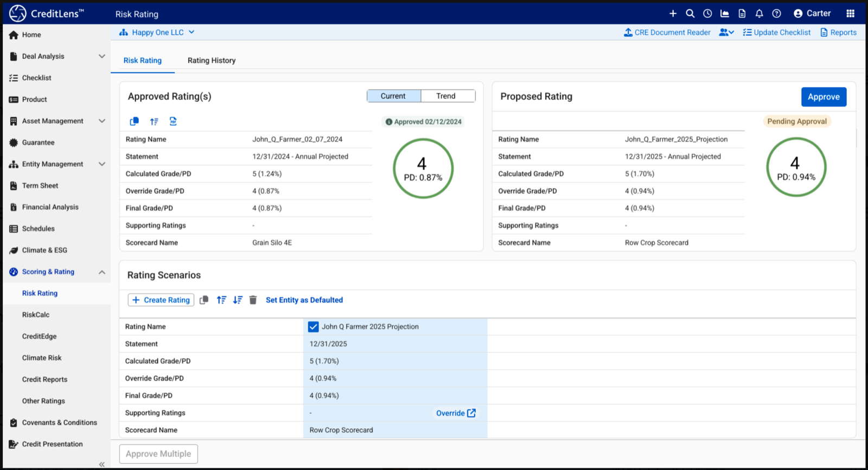
Task: Click Create Rating button
Action: (x=161, y=300)
